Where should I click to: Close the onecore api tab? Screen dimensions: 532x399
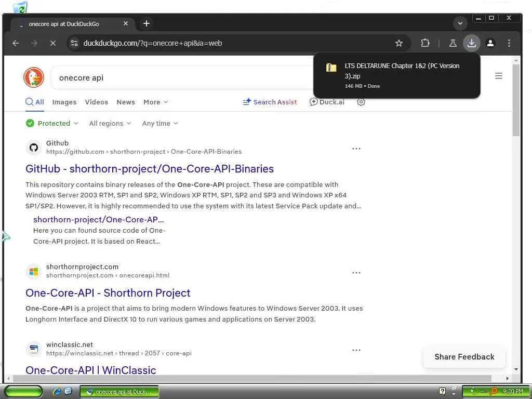point(126,23)
